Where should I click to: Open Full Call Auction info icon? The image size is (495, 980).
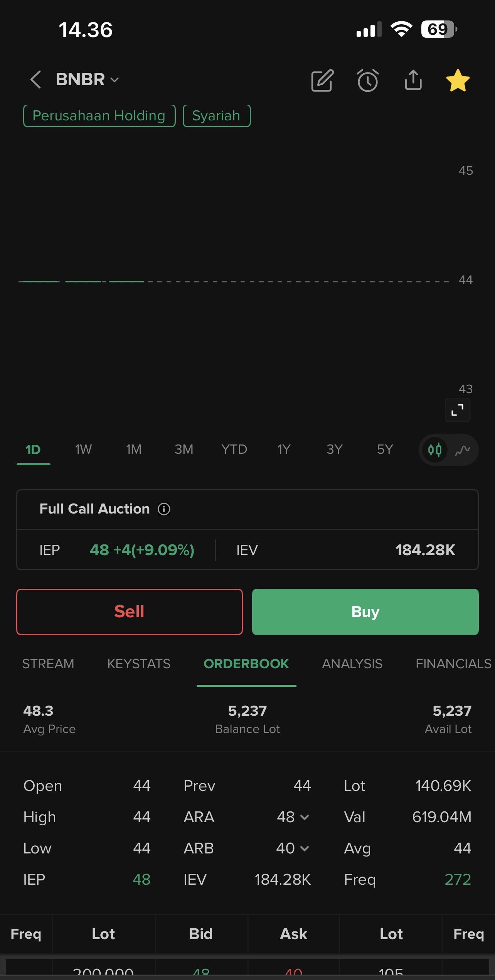pyautogui.click(x=164, y=509)
